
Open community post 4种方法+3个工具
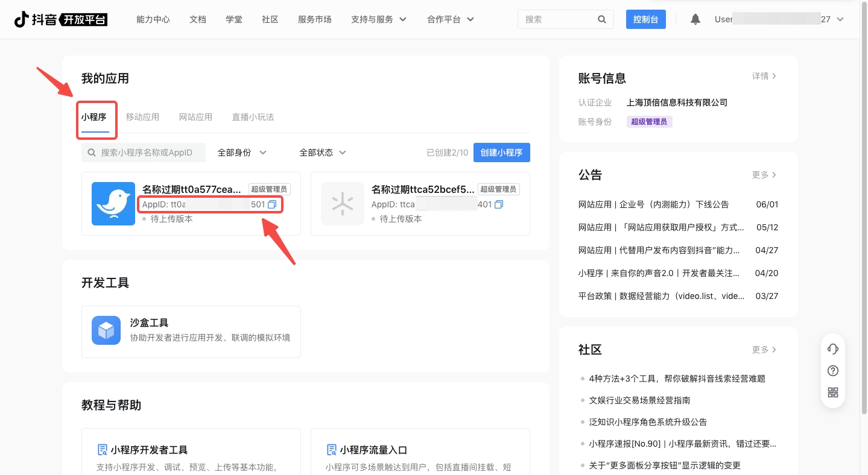[x=677, y=379]
